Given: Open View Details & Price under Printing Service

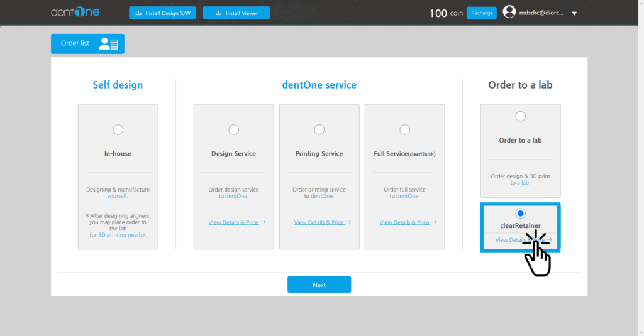Looking at the screenshot, I should (x=323, y=222).
